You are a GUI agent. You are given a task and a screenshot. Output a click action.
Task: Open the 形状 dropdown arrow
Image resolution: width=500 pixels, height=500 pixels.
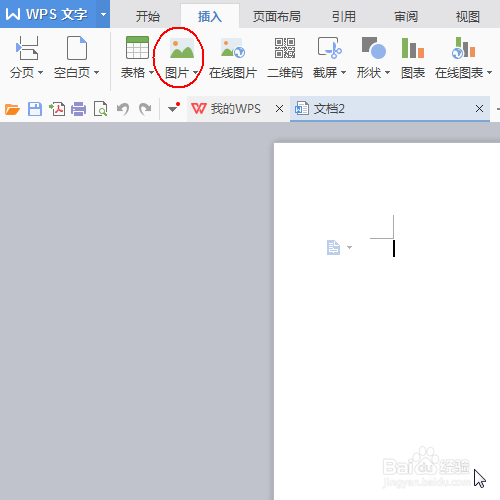387,72
